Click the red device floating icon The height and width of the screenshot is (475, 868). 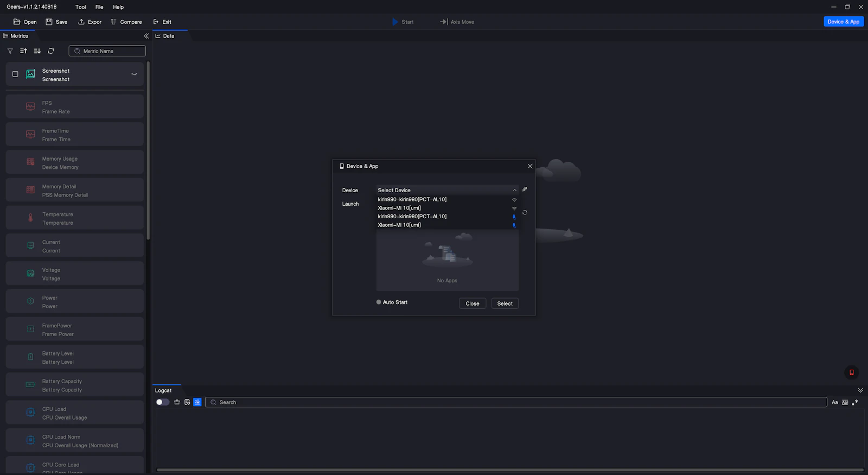pos(852,372)
